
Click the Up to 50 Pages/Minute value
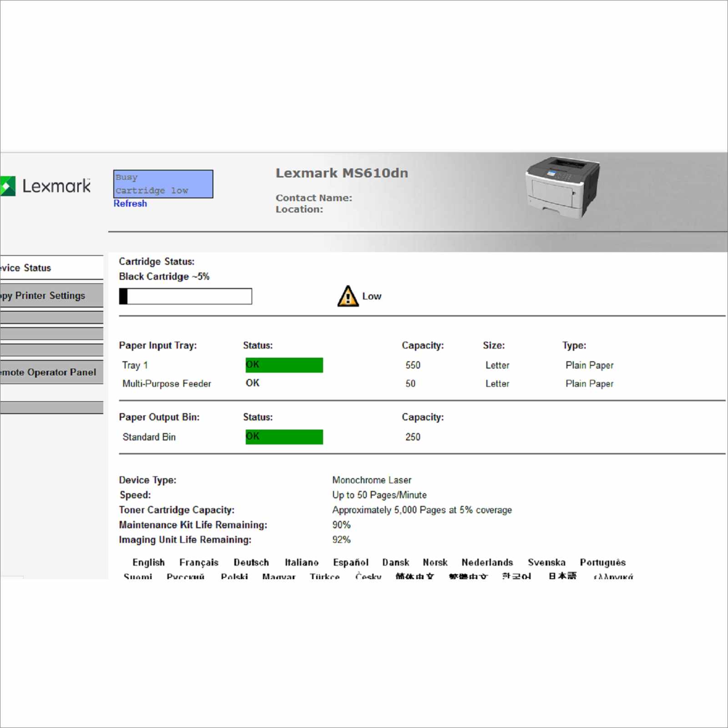coord(379,495)
